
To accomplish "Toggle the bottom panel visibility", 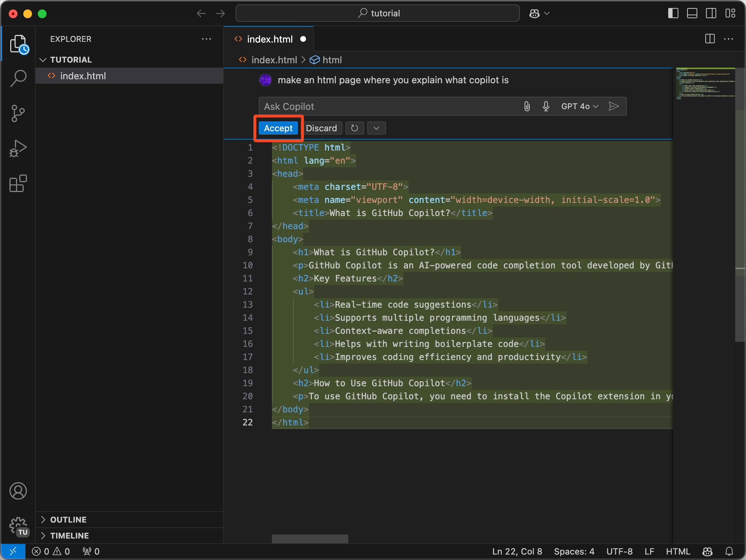I will 692,13.
